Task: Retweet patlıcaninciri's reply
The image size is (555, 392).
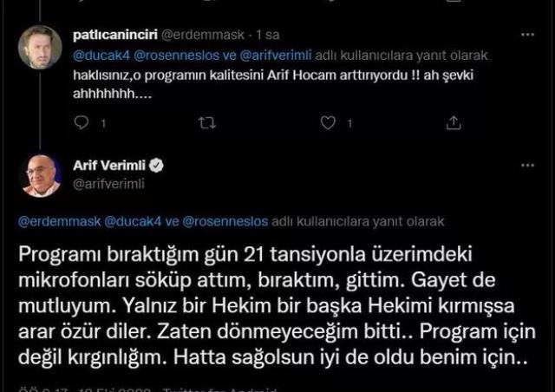Action: 206,125
